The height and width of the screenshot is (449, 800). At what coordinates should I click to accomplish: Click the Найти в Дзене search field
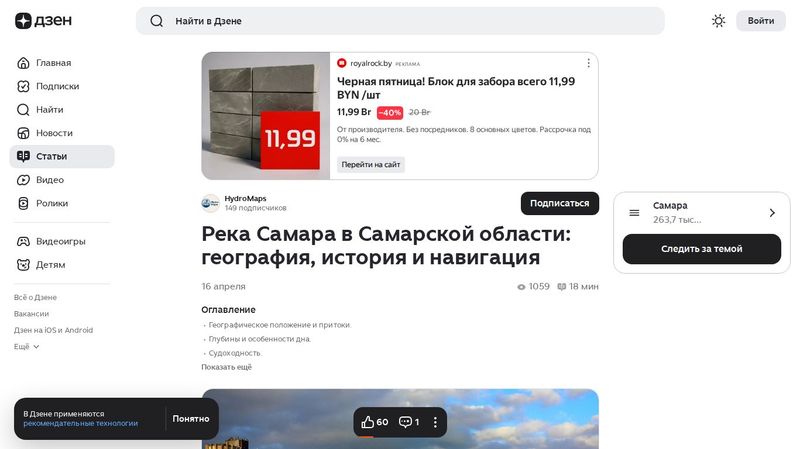pyautogui.click(x=400, y=21)
